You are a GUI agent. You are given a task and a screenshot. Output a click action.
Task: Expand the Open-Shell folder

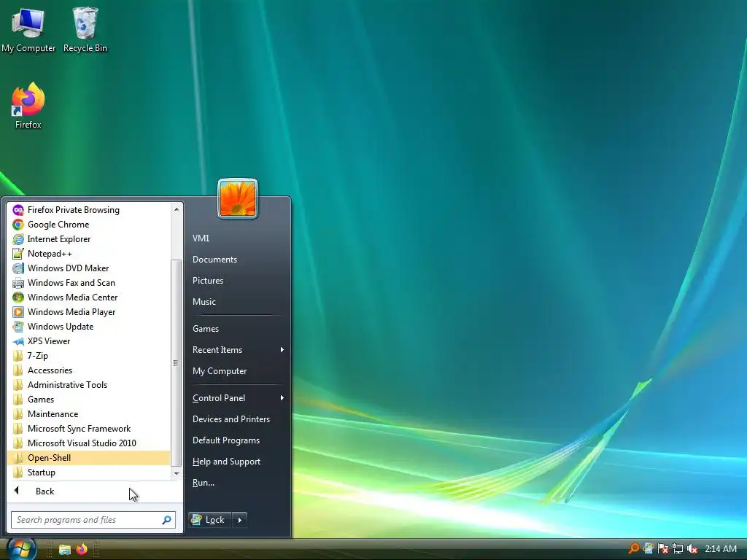[x=89, y=458]
